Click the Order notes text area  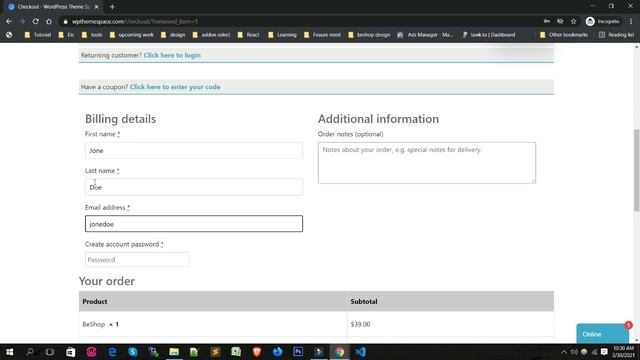pyautogui.click(x=427, y=163)
